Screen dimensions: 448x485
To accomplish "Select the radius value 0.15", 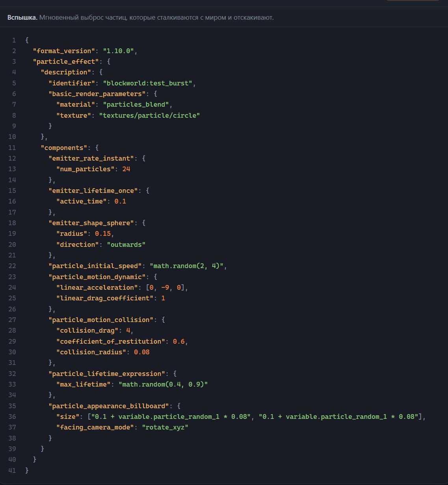I will click(103, 233).
